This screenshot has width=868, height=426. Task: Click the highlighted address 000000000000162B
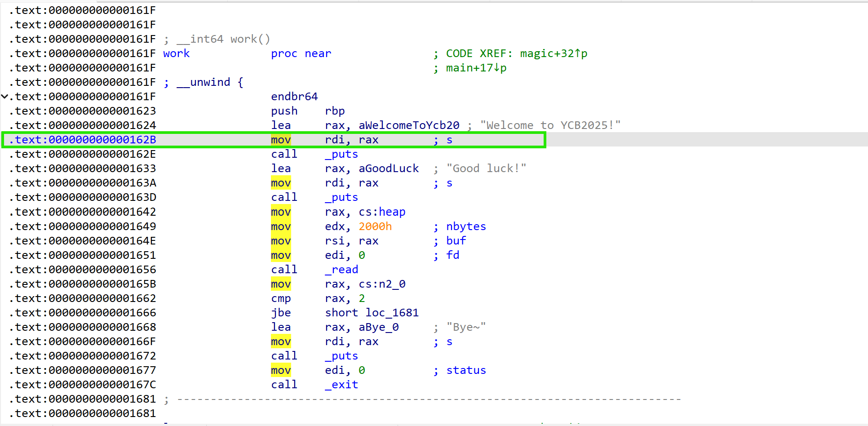(102, 140)
